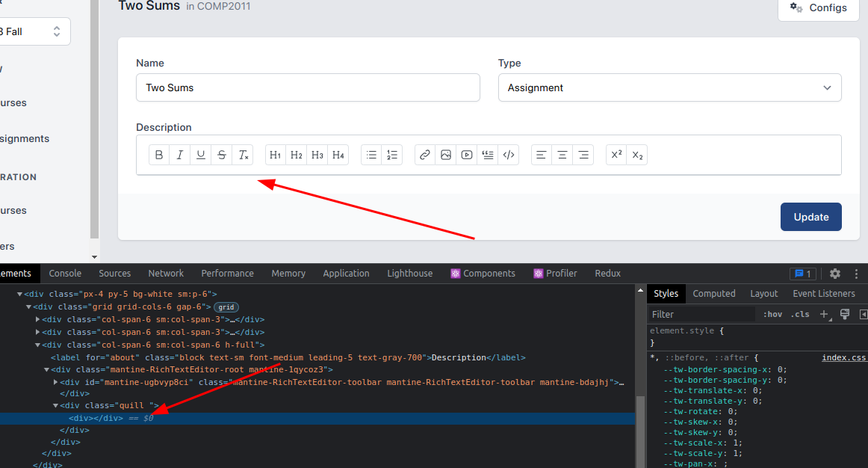Open the insert image tool
Screen dimensions: 868x468
[x=445, y=155]
